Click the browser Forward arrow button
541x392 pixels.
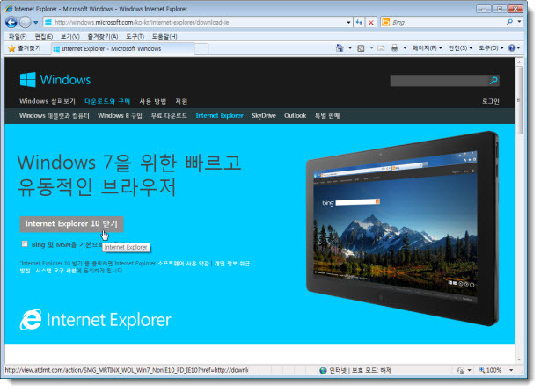pyautogui.click(x=25, y=23)
